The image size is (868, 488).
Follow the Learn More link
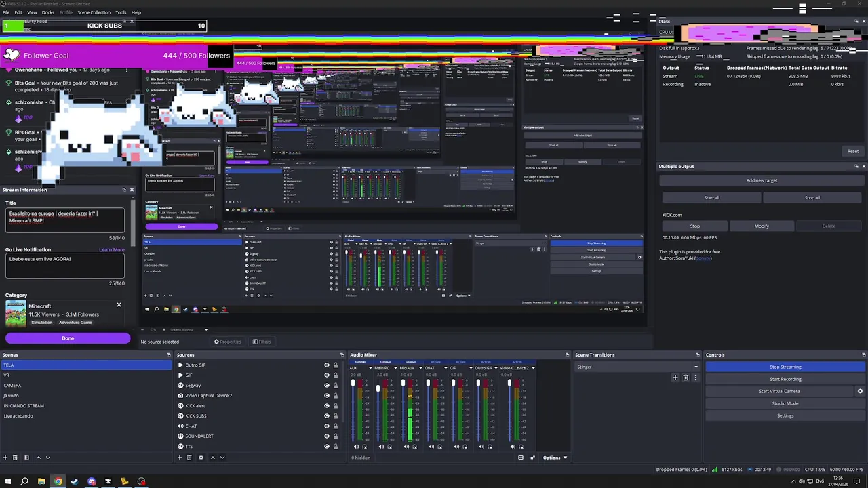click(112, 249)
